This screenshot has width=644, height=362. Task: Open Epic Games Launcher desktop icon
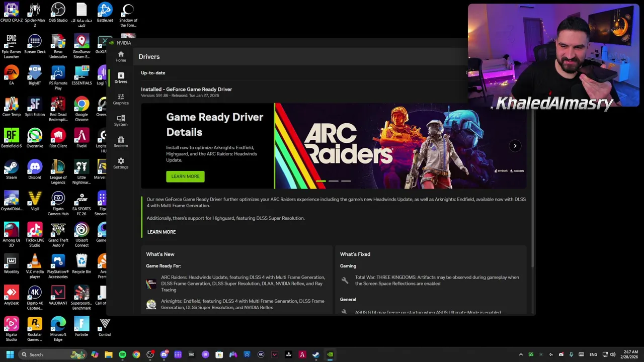click(x=11, y=46)
